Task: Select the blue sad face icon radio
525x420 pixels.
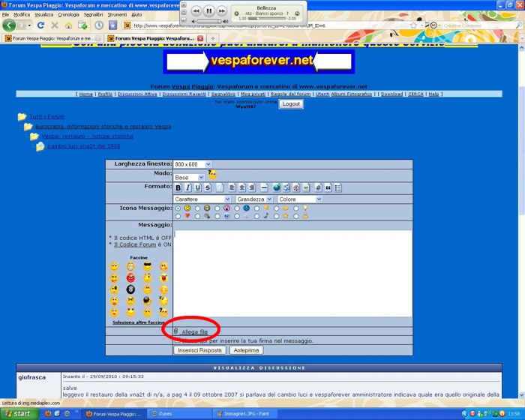Action: coord(237,208)
